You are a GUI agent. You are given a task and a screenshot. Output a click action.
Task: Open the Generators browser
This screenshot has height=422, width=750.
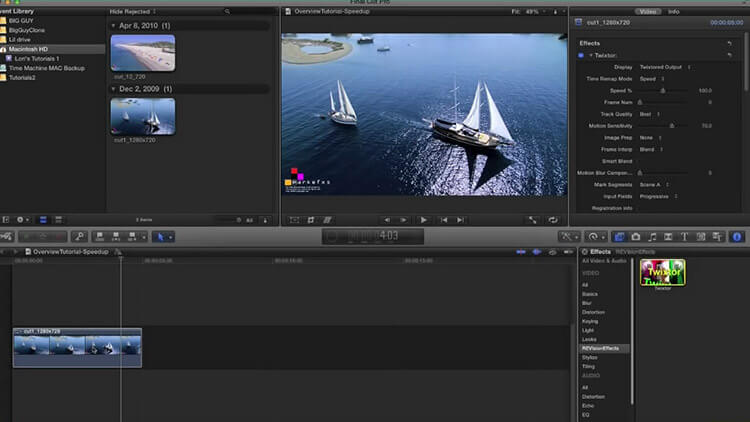(701, 236)
